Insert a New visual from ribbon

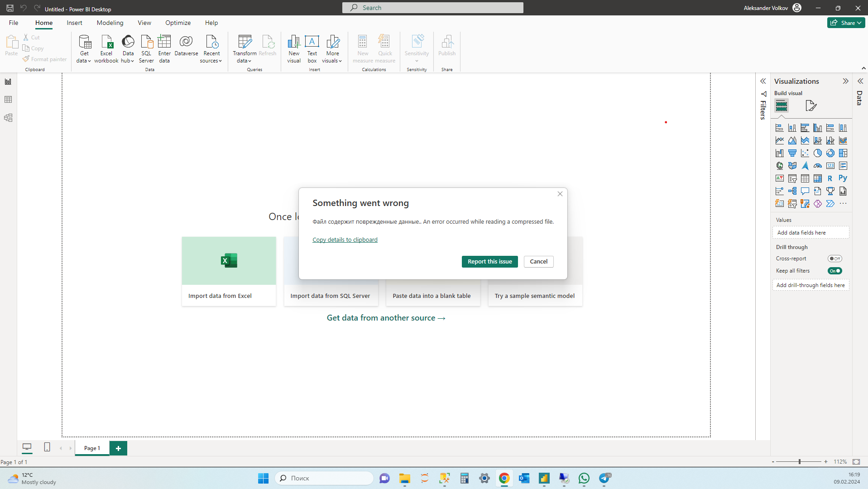(294, 49)
